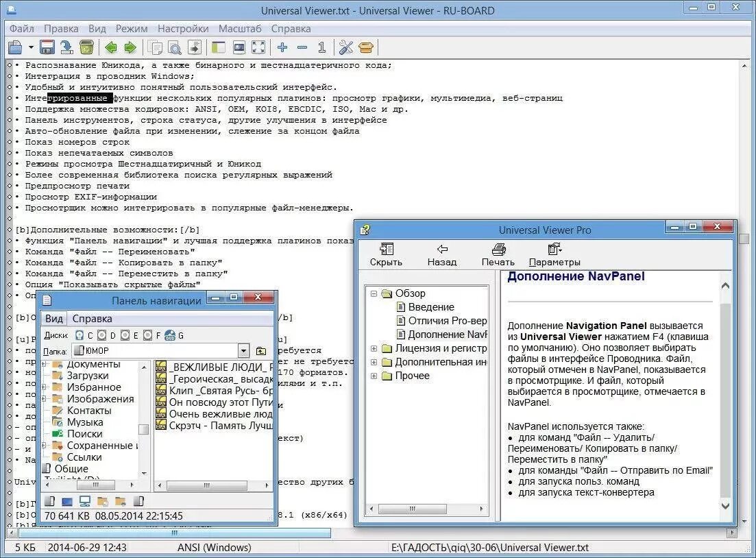756x558 pixels.
Task: Expand the Лицензия и регистр node
Action: pyautogui.click(x=374, y=348)
